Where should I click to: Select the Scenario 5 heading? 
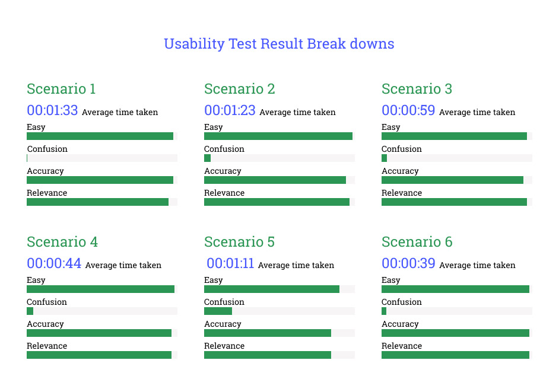coord(239,241)
